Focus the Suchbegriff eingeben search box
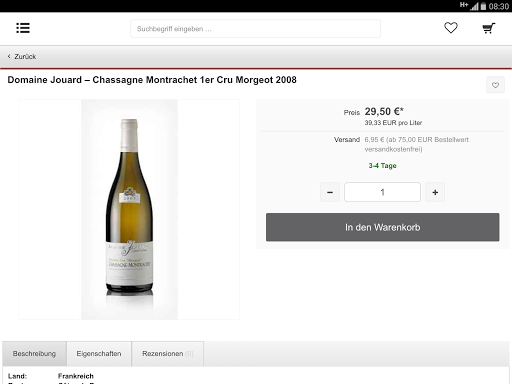This screenshot has width=512, height=384. point(255,29)
